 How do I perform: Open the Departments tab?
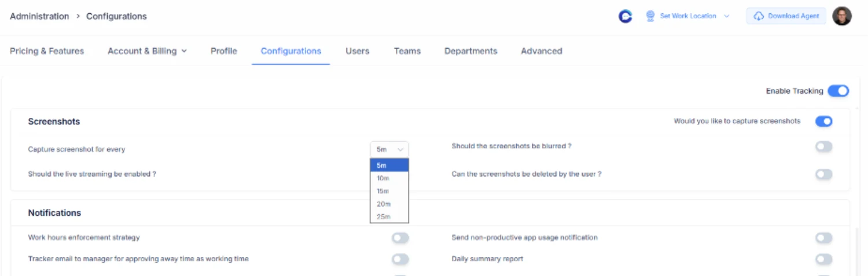(x=470, y=51)
